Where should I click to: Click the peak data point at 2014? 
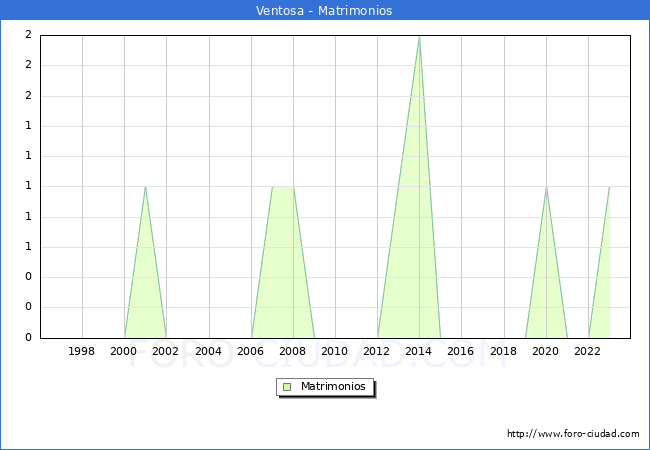[x=419, y=36]
